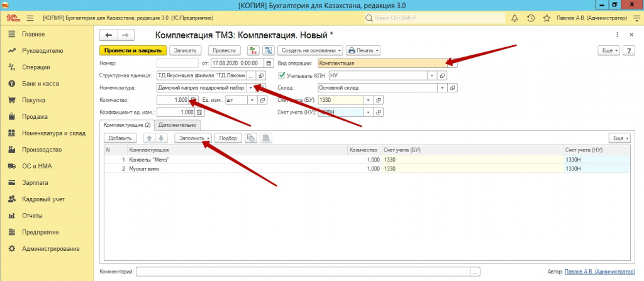Choose Структурная единица via ellipsis
This screenshot has height=281, width=644.
coord(251,75)
